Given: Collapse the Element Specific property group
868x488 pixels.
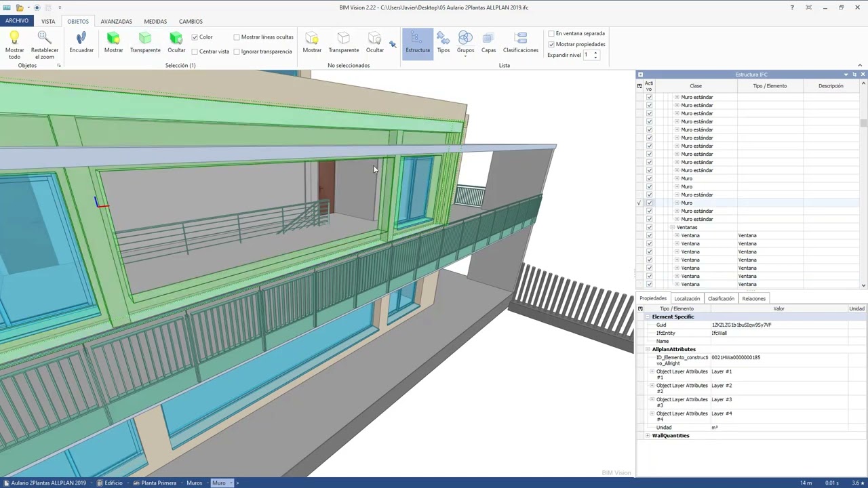Looking at the screenshot, I should point(648,317).
